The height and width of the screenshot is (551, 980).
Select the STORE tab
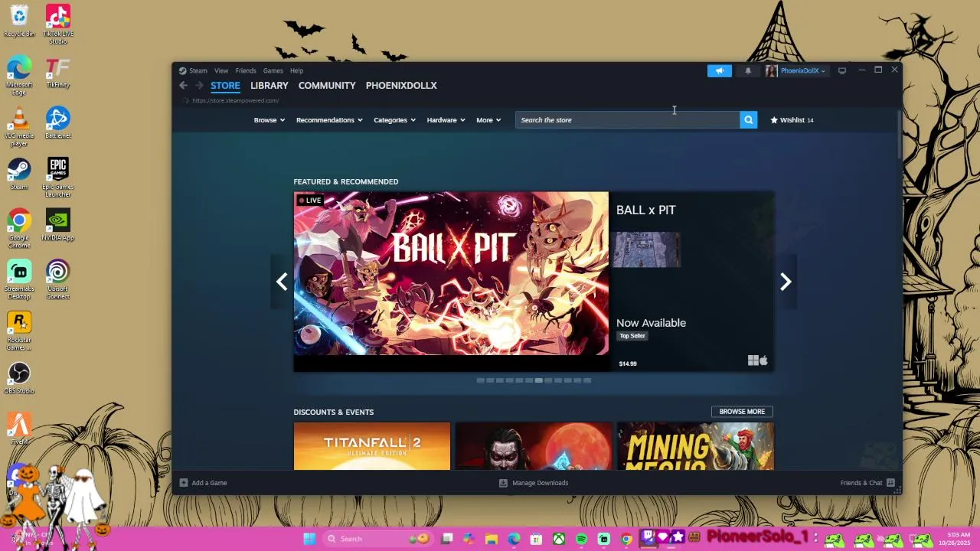pos(225,86)
